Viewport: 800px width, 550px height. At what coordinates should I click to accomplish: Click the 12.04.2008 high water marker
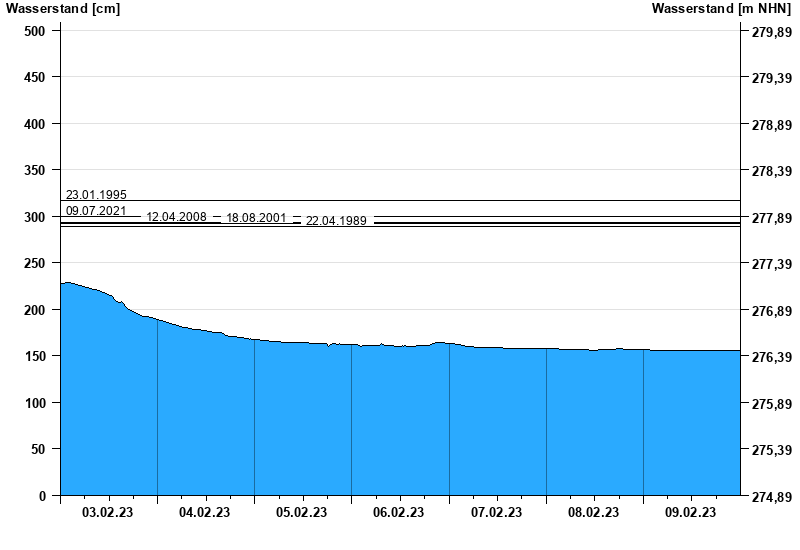click(176, 217)
